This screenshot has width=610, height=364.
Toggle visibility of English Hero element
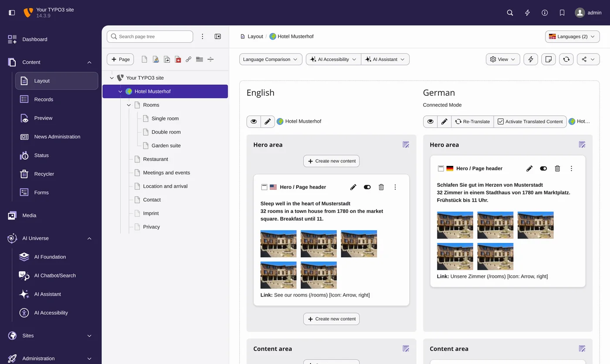pyautogui.click(x=367, y=187)
